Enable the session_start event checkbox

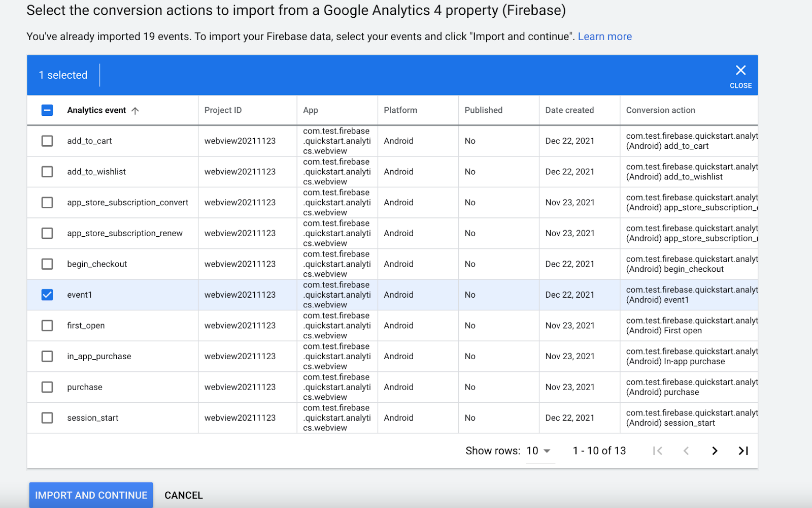pyautogui.click(x=47, y=418)
